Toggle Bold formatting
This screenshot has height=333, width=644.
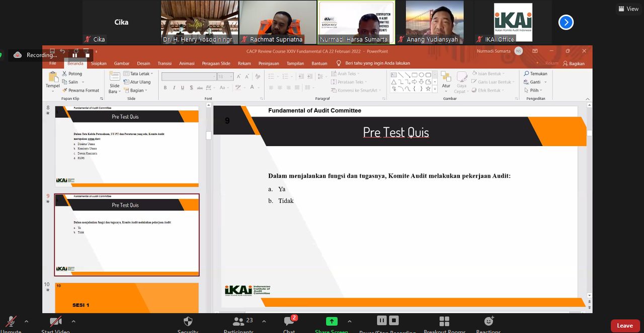(x=165, y=88)
